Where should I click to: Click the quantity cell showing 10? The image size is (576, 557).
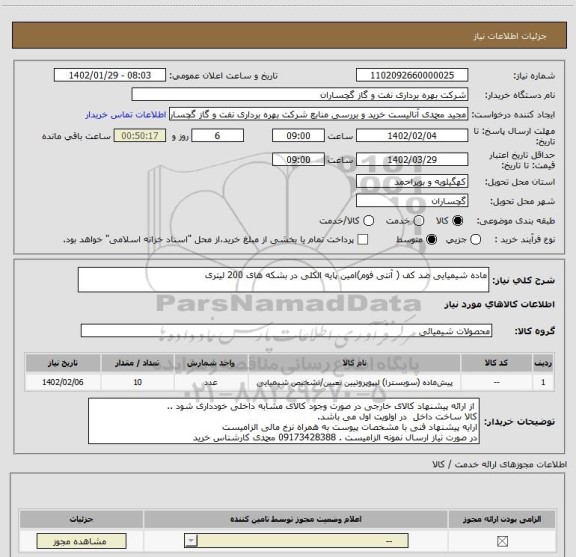click(137, 382)
